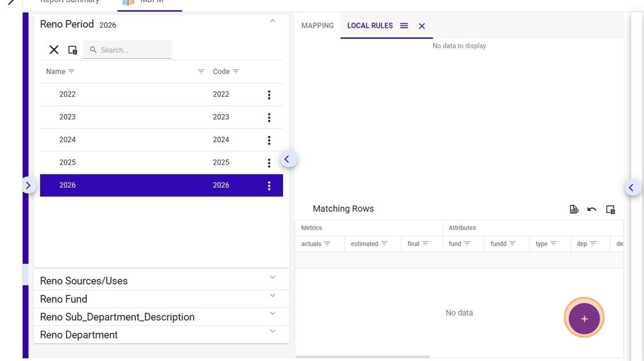
Task: Open the right-edge collapsed panel arrow
Action: (631, 188)
